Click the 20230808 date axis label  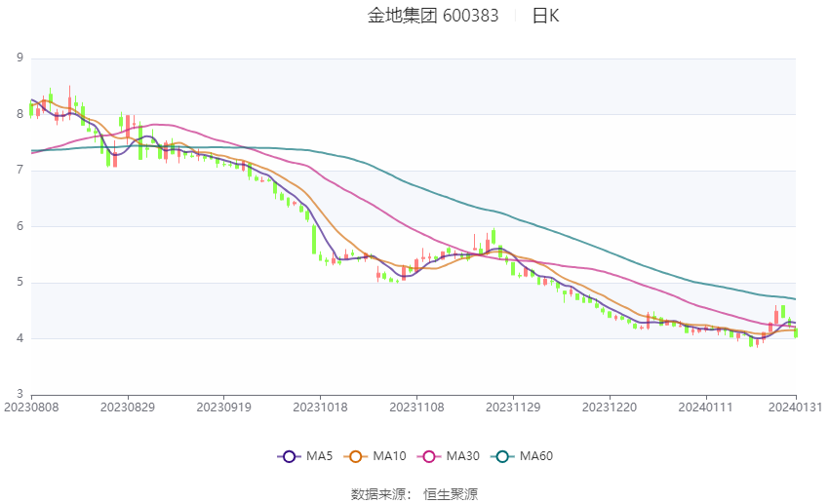tap(32, 407)
